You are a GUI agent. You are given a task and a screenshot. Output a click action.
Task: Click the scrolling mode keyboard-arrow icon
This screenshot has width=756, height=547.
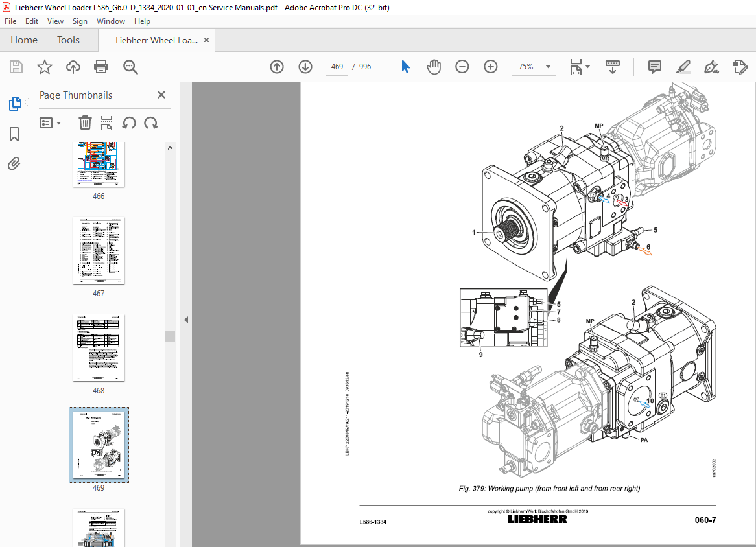612,67
